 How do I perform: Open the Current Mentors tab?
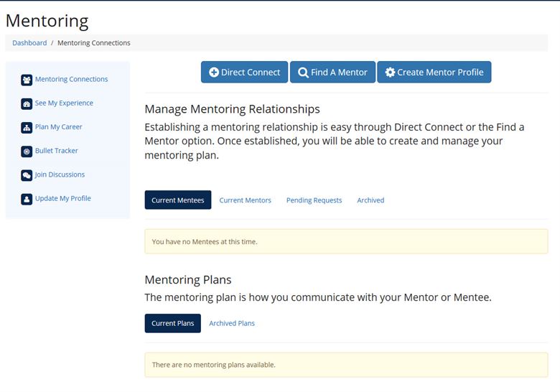coord(245,200)
